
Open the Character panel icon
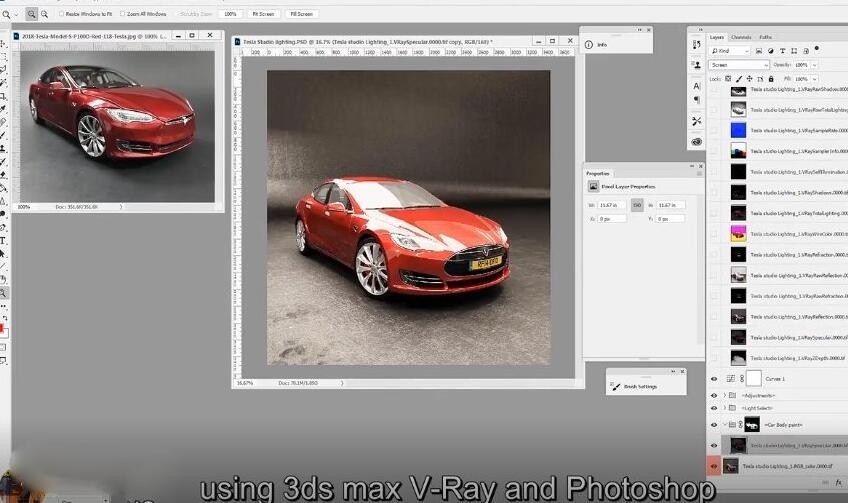(x=697, y=86)
